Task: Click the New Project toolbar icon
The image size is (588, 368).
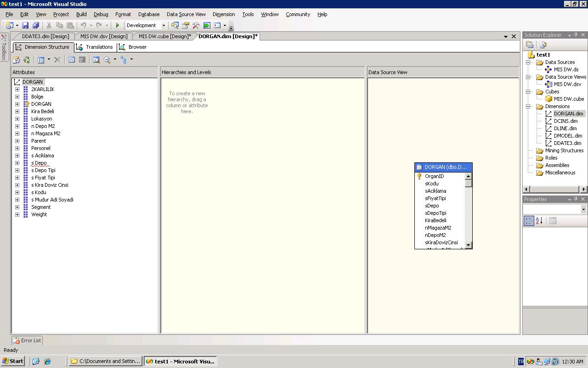Action: [x=9, y=25]
